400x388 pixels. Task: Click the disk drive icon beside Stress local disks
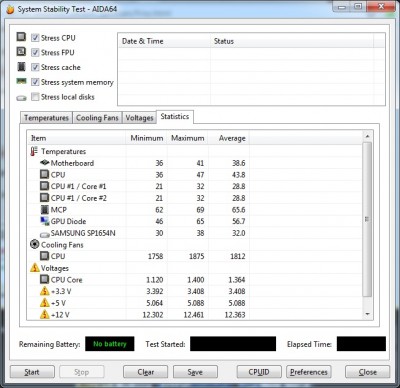coord(21,98)
